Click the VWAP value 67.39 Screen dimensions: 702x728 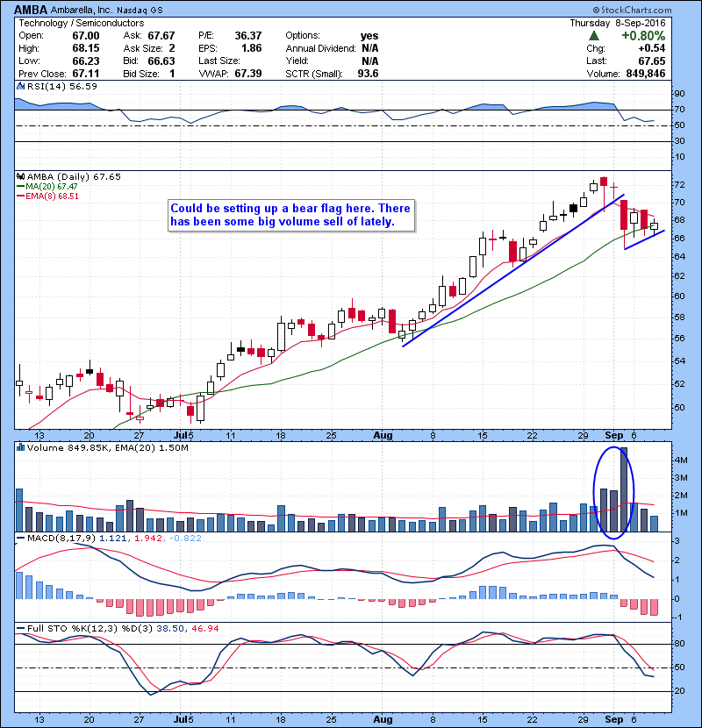pyautogui.click(x=248, y=74)
